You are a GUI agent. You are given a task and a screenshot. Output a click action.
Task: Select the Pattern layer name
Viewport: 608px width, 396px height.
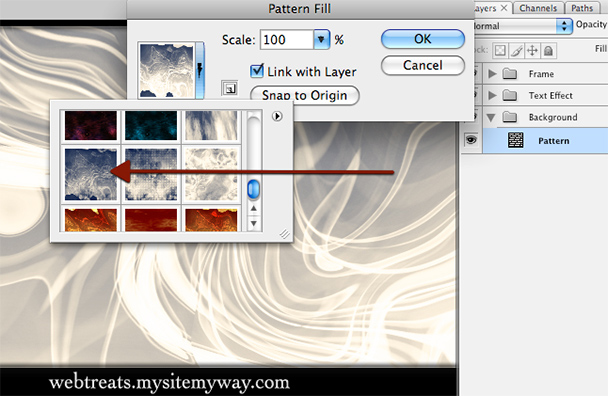point(554,141)
